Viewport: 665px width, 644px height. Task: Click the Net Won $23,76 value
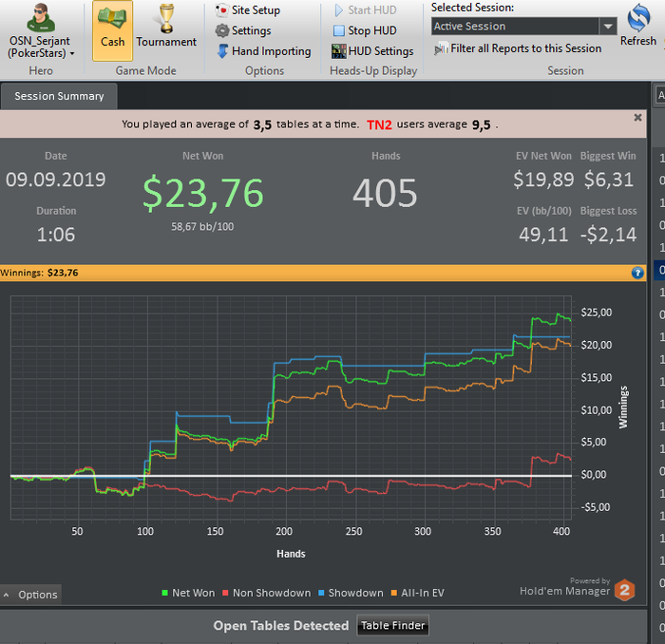coord(203,194)
